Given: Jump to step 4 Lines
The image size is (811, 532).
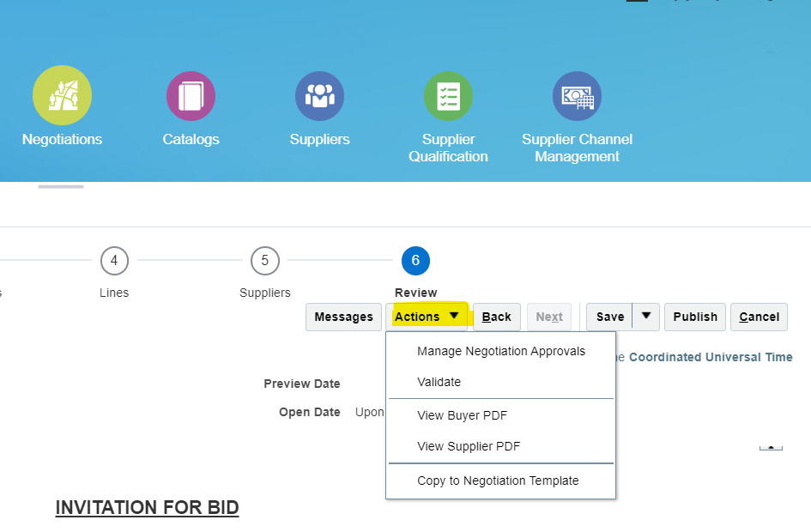Looking at the screenshot, I should tap(114, 261).
